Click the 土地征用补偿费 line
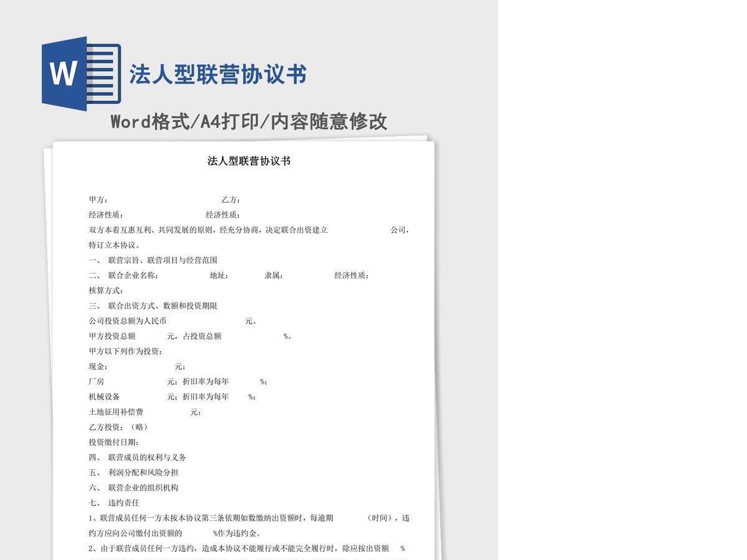 [x=145, y=412]
